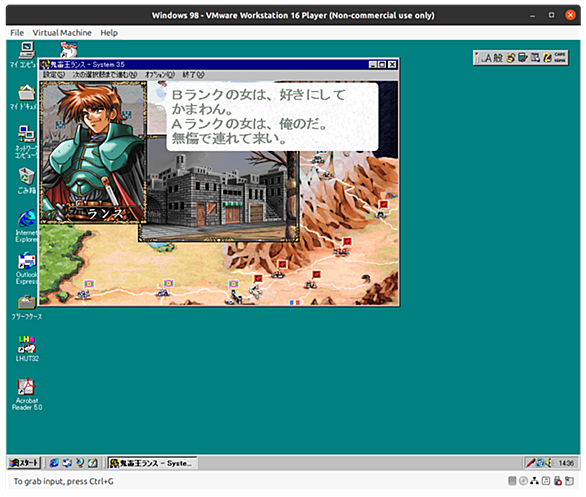Click the Rance character portrait
Viewport: 586px width, 497px height.
point(93,152)
